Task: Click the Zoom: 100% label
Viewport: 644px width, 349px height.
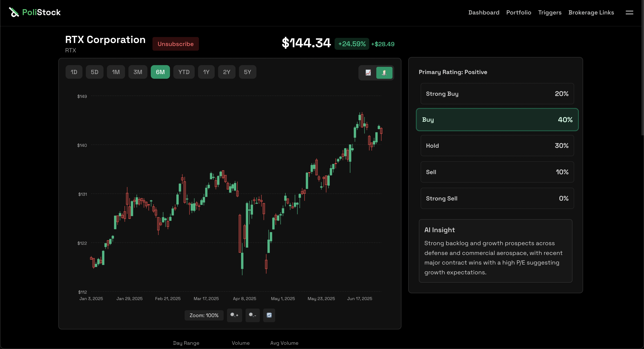Action: 204,315
